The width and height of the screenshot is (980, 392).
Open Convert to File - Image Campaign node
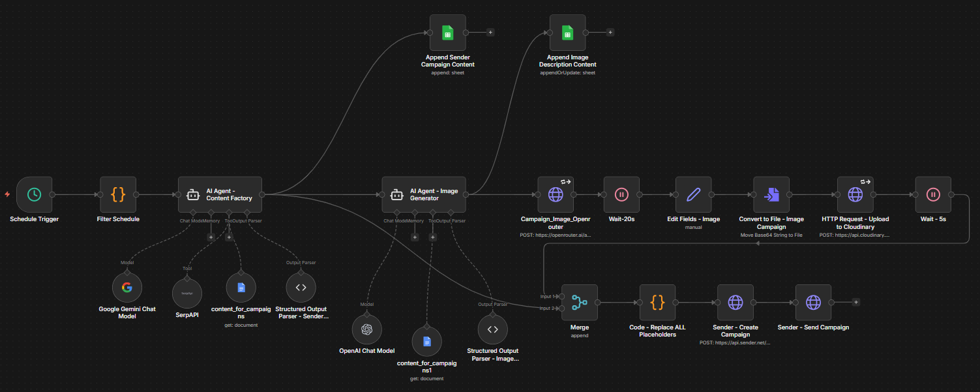[x=771, y=194]
